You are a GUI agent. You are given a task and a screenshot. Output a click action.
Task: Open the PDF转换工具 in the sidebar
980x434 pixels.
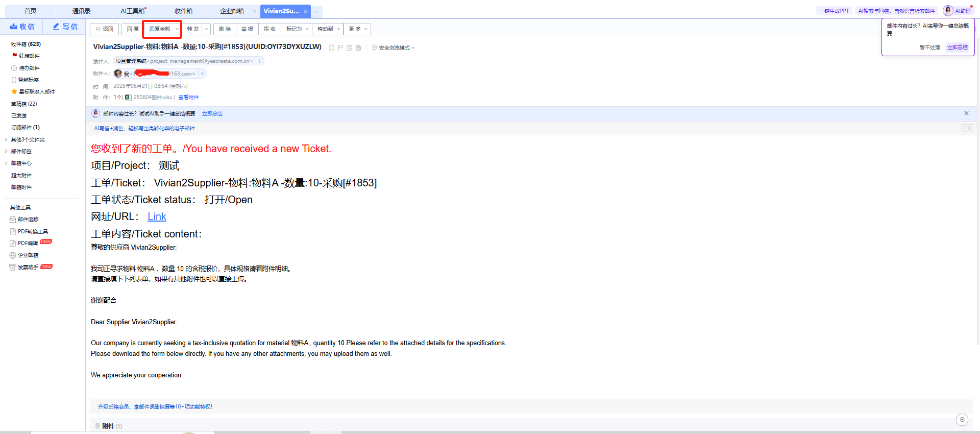32,231
